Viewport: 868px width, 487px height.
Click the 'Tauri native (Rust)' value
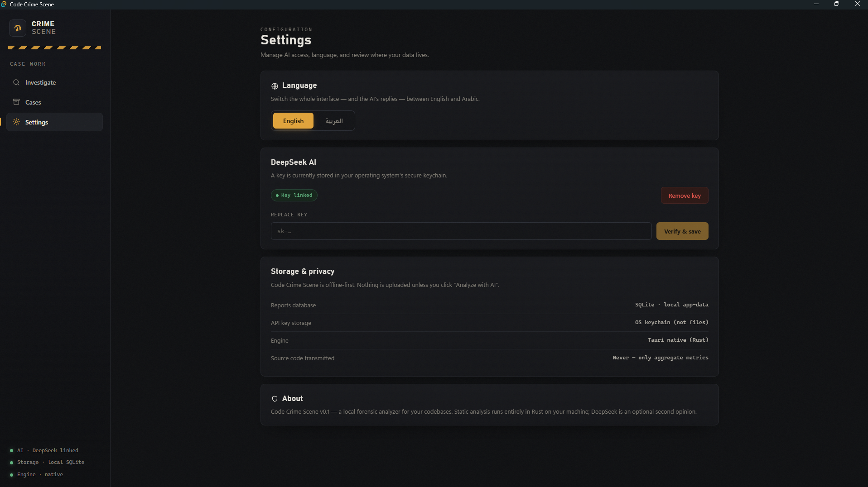click(x=678, y=340)
